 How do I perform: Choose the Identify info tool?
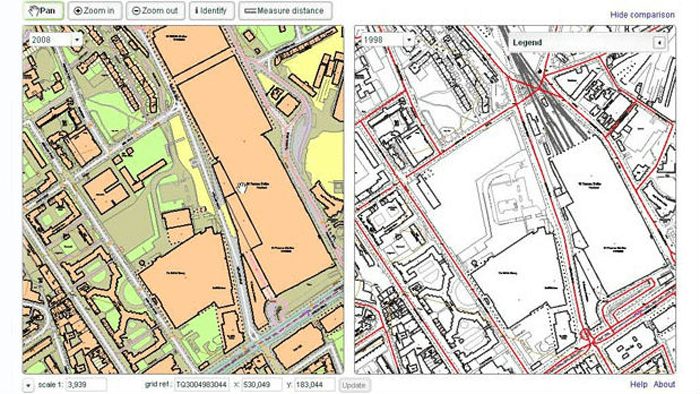point(212,11)
